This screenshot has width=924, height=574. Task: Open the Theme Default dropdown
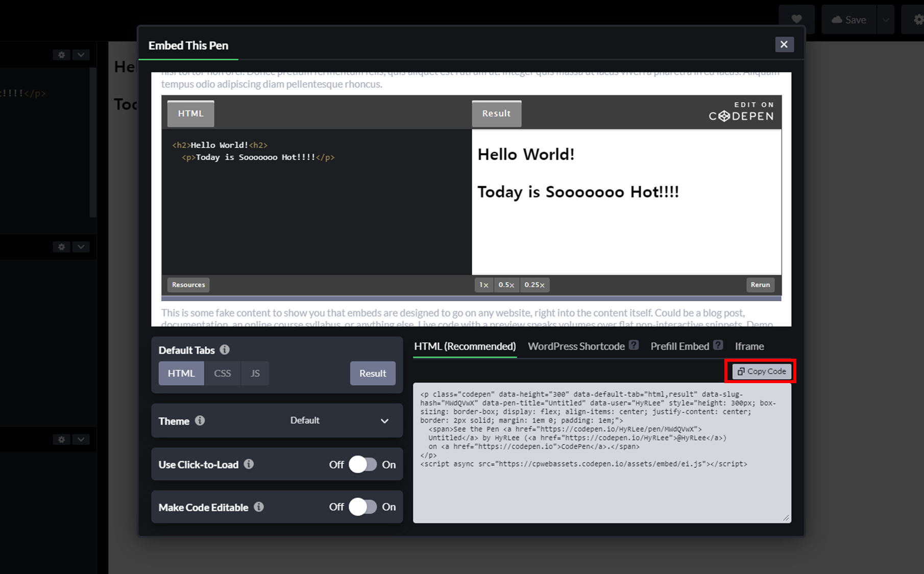339,420
